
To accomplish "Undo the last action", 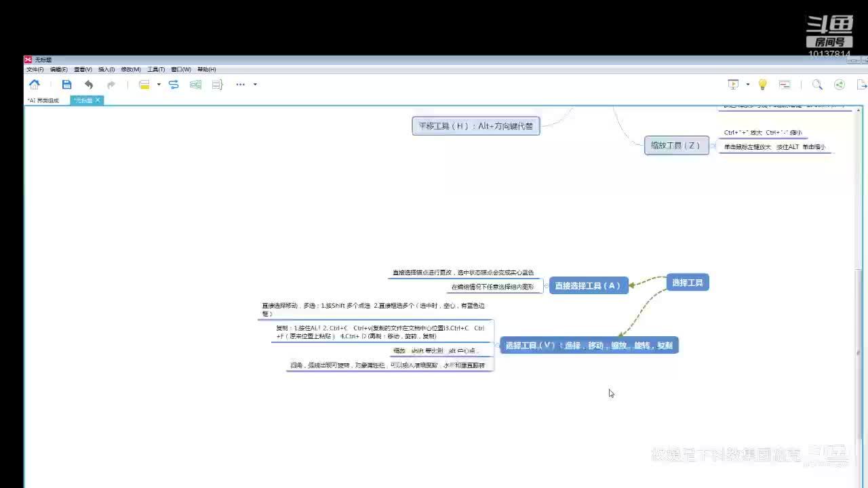I will point(89,85).
